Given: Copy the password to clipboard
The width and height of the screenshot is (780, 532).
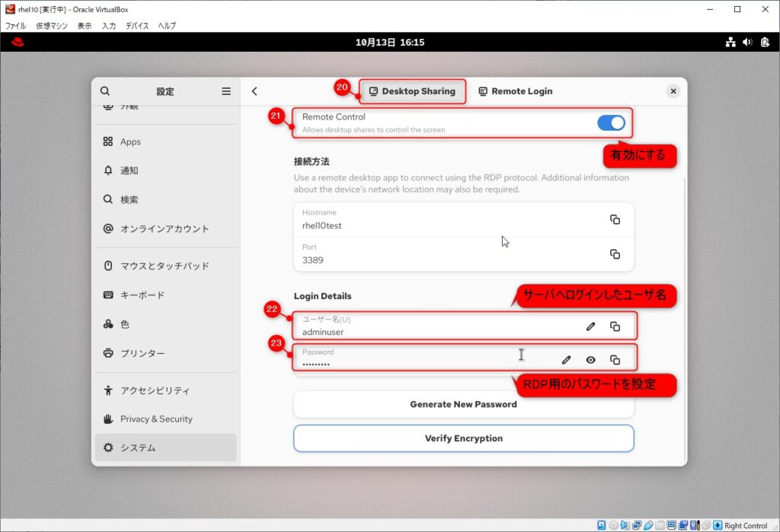Looking at the screenshot, I should click(615, 358).
